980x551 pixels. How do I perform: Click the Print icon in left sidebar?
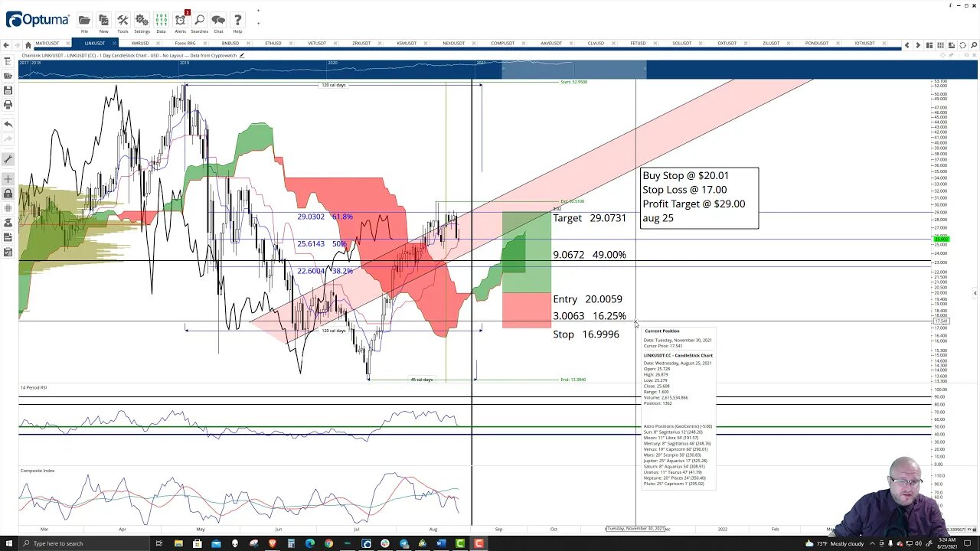[8, 105]
